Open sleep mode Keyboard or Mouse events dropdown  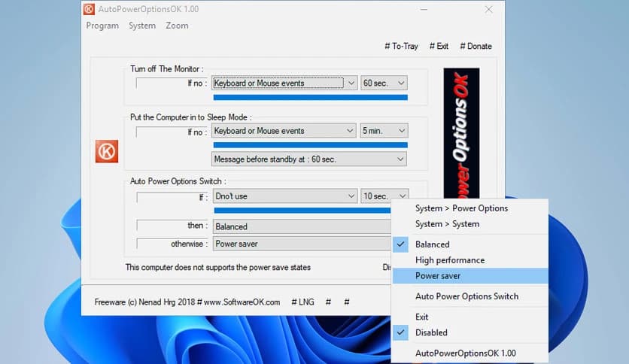[x=284, y=131]
